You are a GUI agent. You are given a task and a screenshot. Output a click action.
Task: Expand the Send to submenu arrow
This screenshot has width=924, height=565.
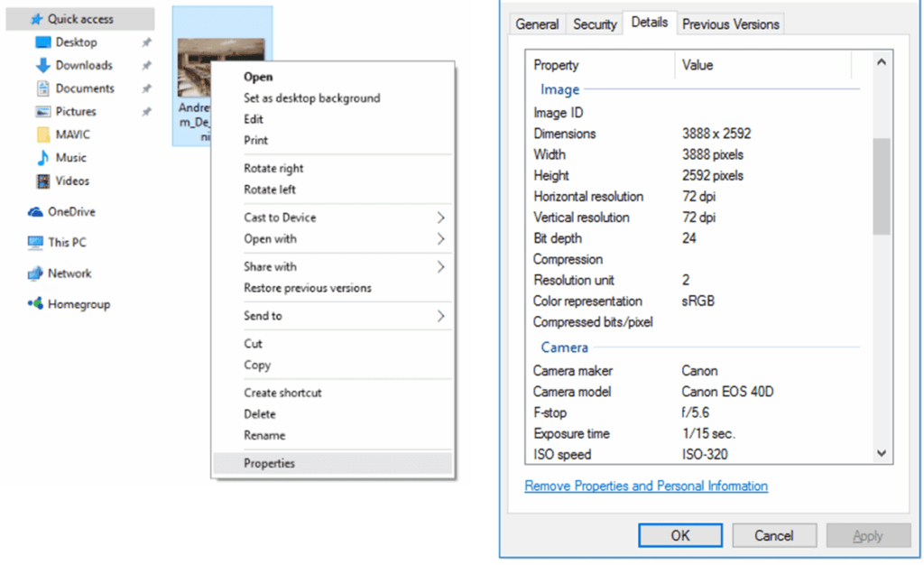point(440,316)
